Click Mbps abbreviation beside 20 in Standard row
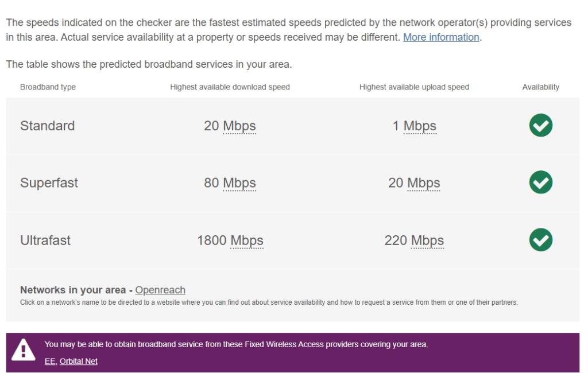This screenshot has height=373, width=588. click(239, 126)
